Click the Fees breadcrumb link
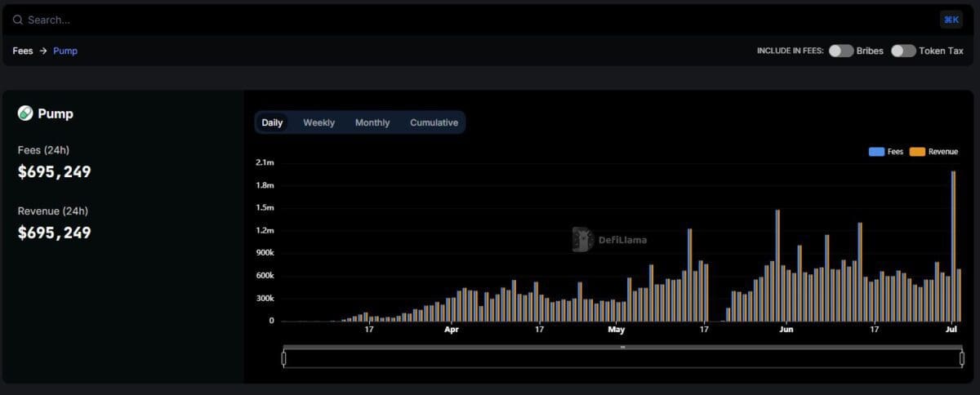This screenshot has width=980, height=395. coord(23,51)
